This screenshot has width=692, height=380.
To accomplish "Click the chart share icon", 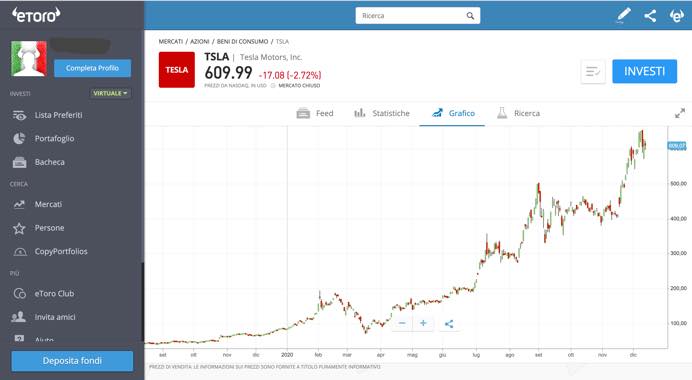I will pos(449,324).
